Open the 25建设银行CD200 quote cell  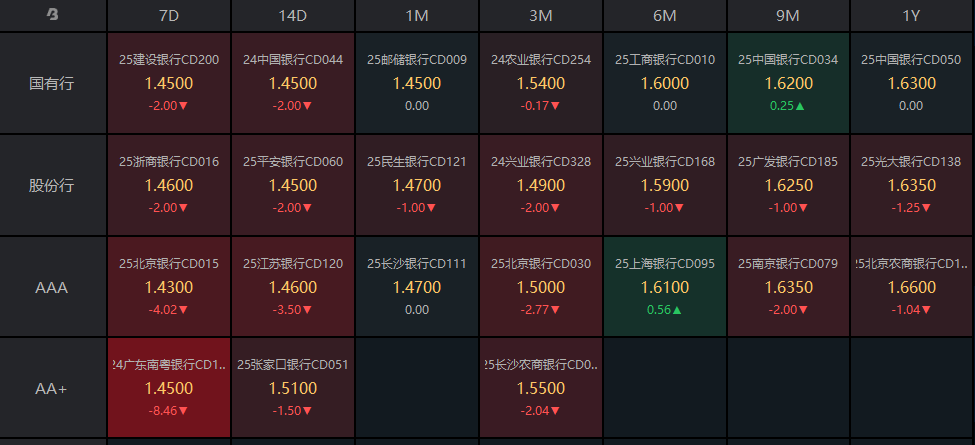pyautogui.click(x=169, y=83)
